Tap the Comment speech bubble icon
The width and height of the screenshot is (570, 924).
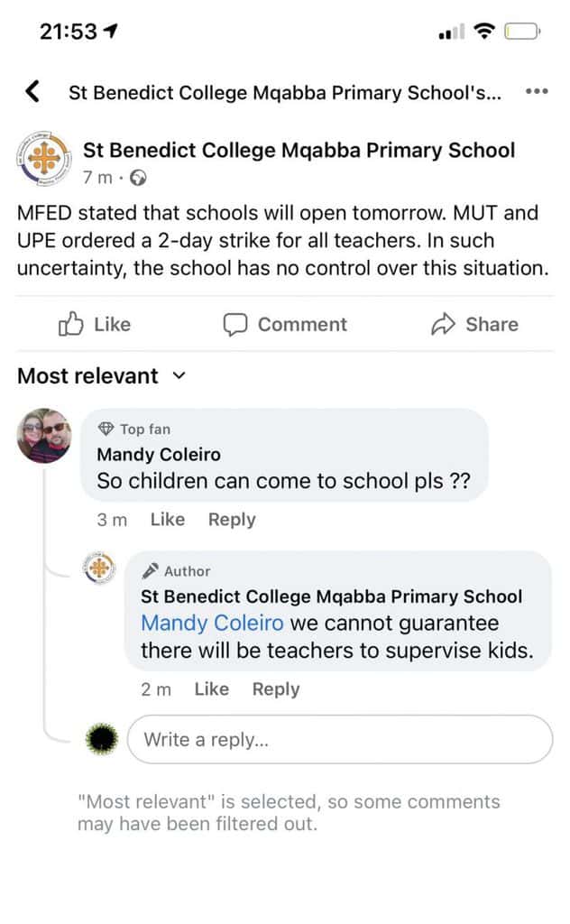point(235,324)
